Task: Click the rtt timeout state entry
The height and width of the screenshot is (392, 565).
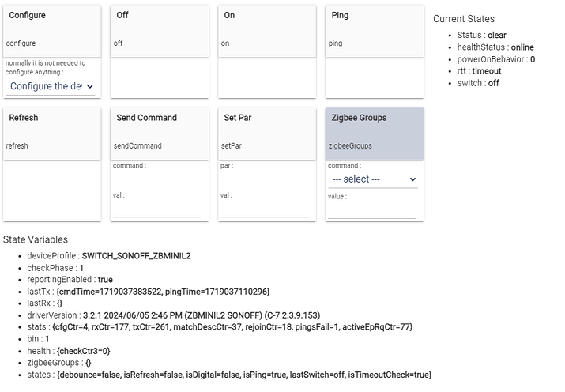Action: (479, 71)
